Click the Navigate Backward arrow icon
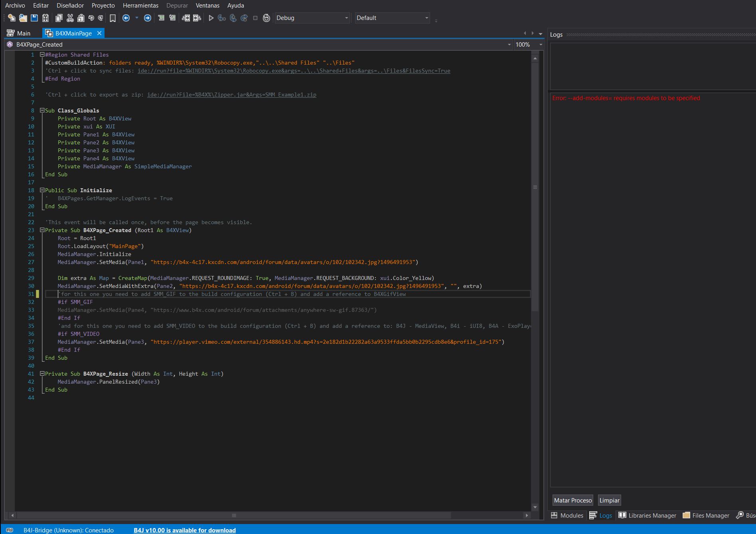Screen dimensions: 756x534 [126, 18]
